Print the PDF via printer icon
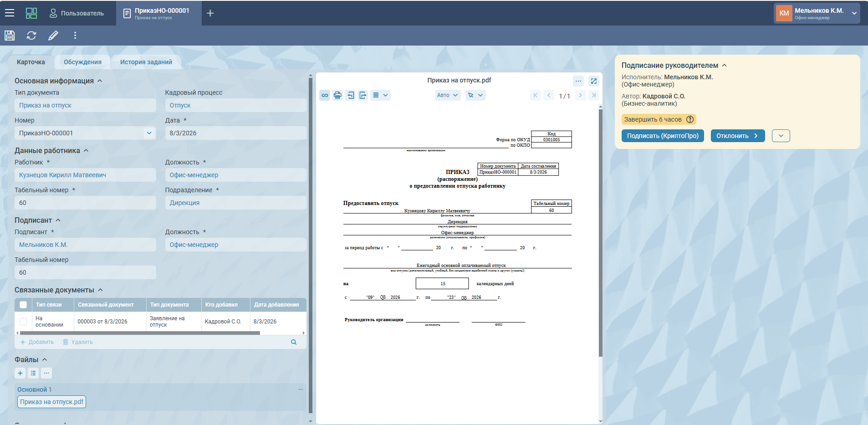This screenshot has width=868, height=425. click(337, 95)
